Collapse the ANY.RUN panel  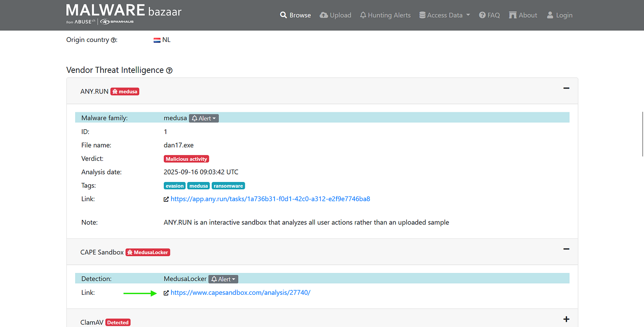[x=566, y=88]
